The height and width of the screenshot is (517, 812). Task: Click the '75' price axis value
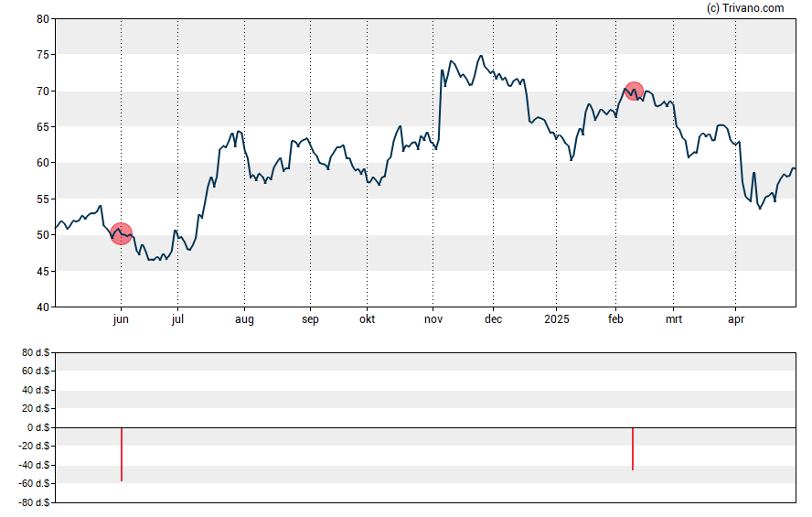(x=43, y=55)
